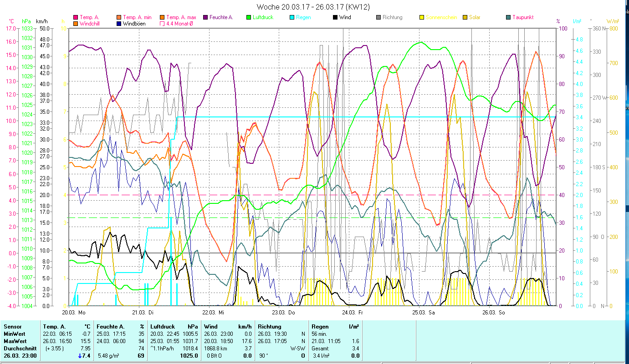
Task: Click the minimum pressure value '1005.5'
Action: click(x=190, y=334)
